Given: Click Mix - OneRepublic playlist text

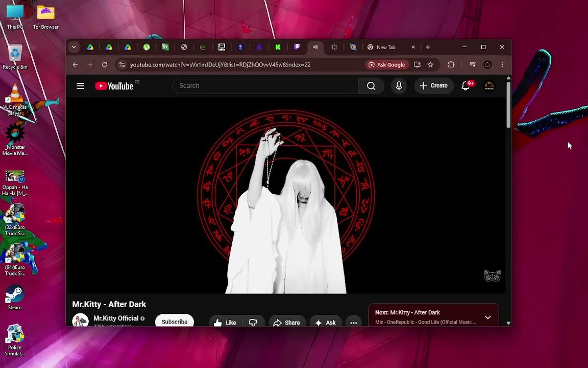Looking at the screenshot, I should click(x=426, y=322).
